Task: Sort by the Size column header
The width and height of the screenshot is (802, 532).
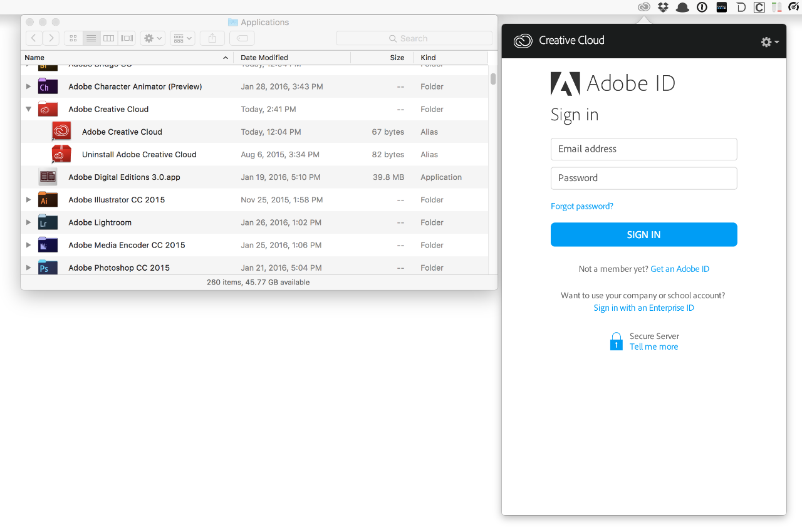Action: point(382,58)
